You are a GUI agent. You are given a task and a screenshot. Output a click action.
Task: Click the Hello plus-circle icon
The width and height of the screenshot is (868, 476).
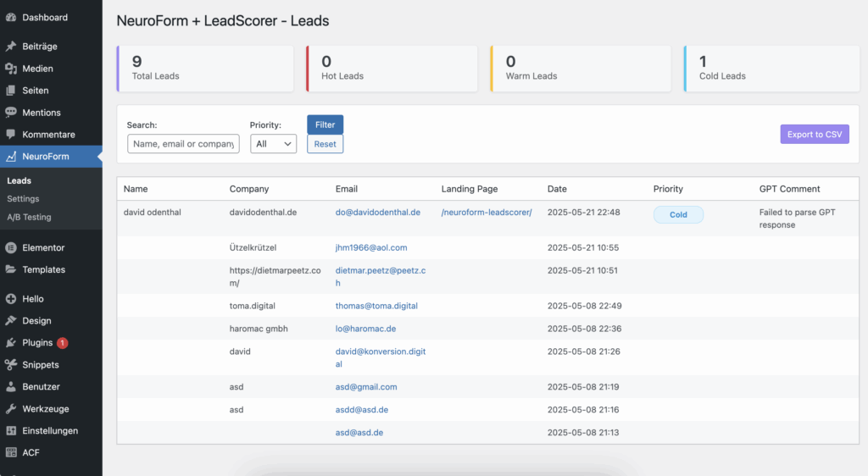10,298
